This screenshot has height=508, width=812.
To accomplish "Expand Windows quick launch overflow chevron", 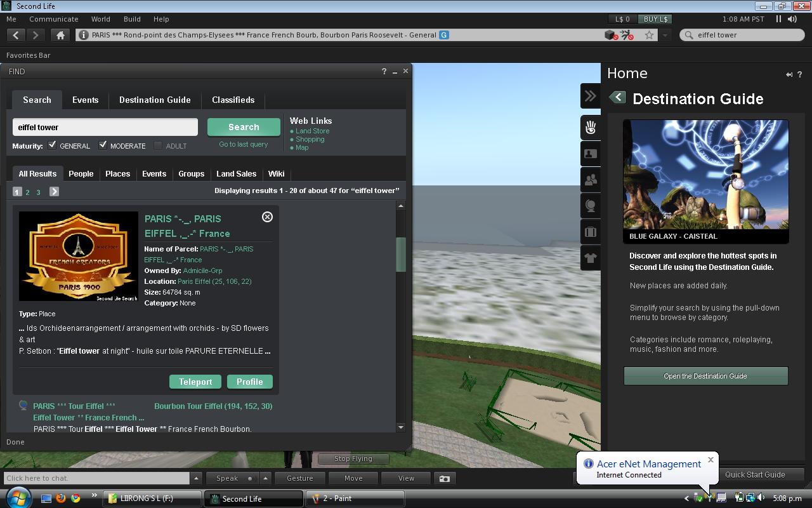I will coord(95,496).
